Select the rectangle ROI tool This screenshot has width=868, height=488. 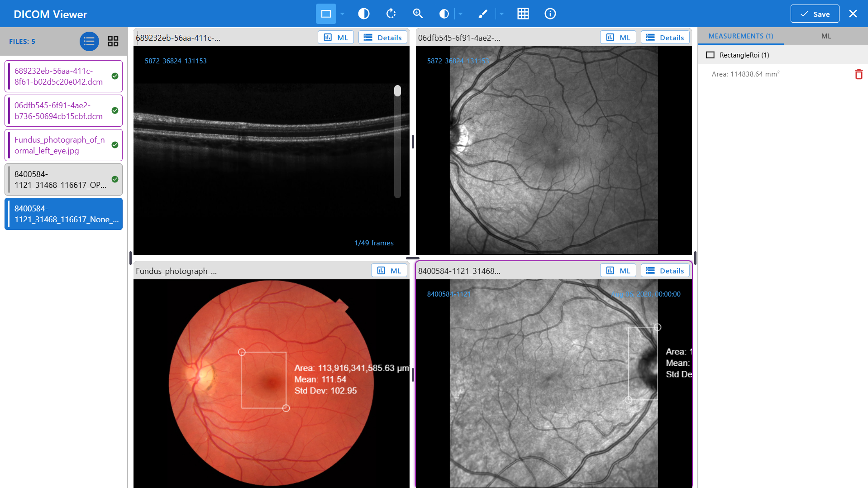point(326,14)
